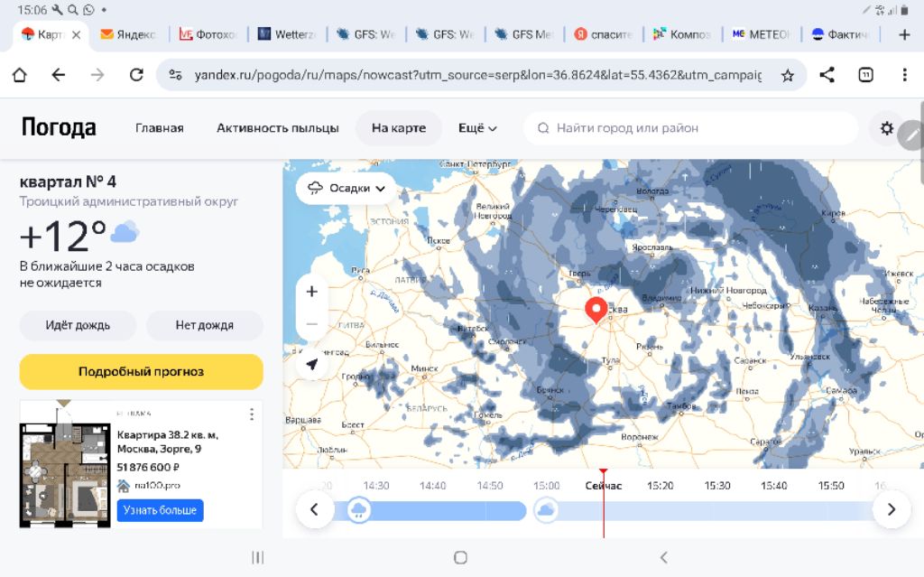Switch to the GFS Me tab
Viewport: 924px width, 577px height.
pyautogui.click(x=523, y=35)
